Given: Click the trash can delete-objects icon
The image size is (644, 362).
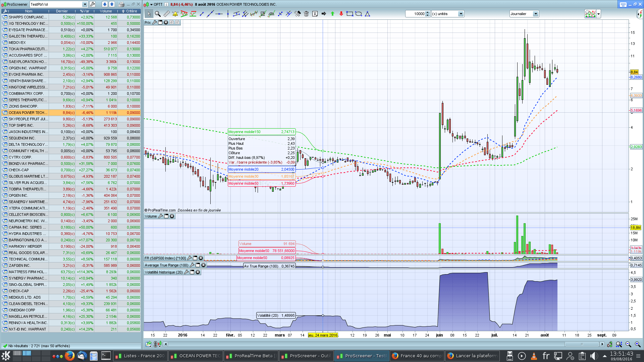Looking at the screenshot, I should 306,14.
